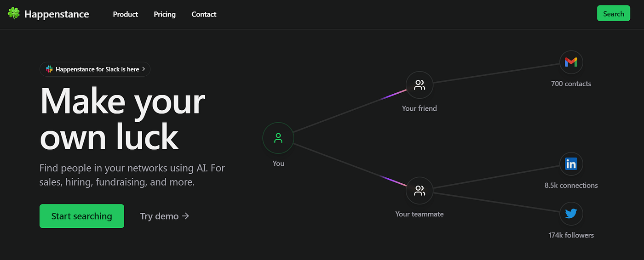This screenshot has width=644, height=260.
Task: Click the arrow beside Try demo
Action: 185,216
